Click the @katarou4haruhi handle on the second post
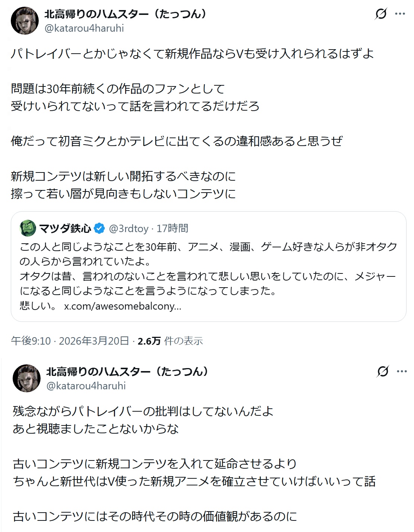Viewport: 414px width, 532px height. [86, 386]
